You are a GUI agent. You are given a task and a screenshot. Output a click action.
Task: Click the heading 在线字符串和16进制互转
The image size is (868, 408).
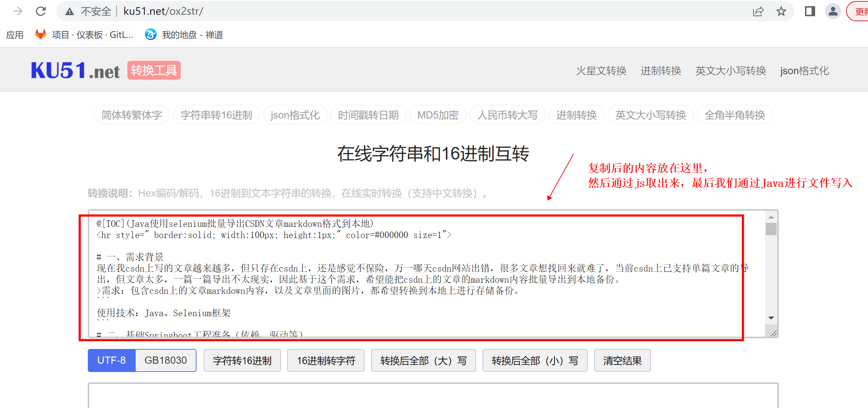point(433,154)
